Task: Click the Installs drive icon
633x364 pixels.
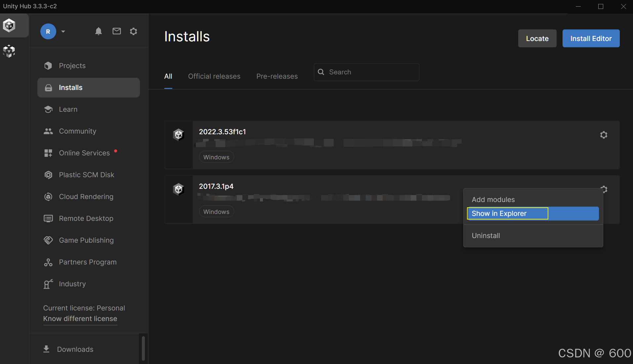Action: point(48,88)
